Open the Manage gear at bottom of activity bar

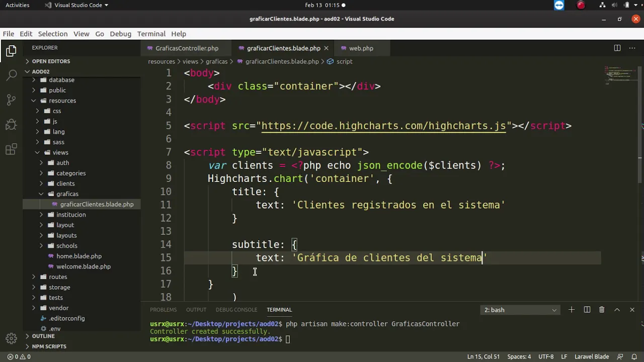coord(11,337)
